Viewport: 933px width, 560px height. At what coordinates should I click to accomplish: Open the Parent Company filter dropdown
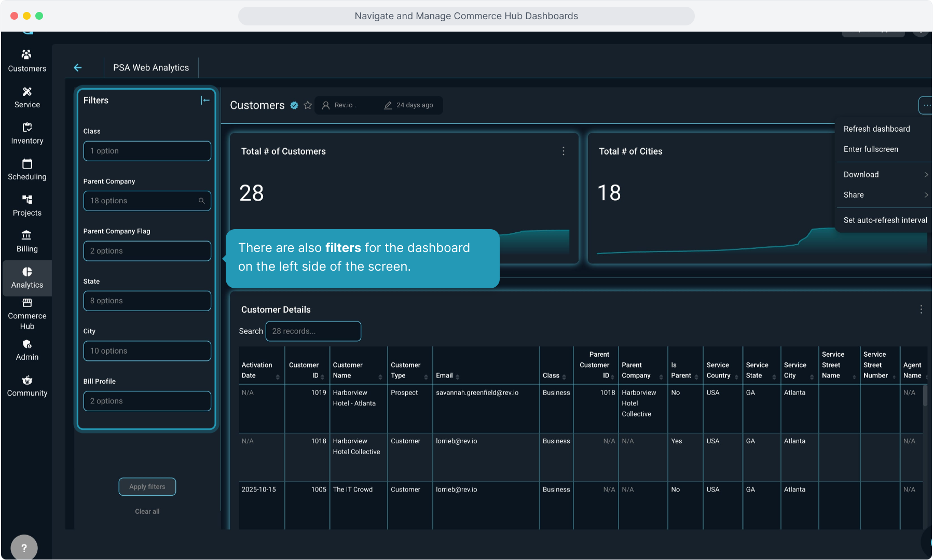tap(147, 201)
